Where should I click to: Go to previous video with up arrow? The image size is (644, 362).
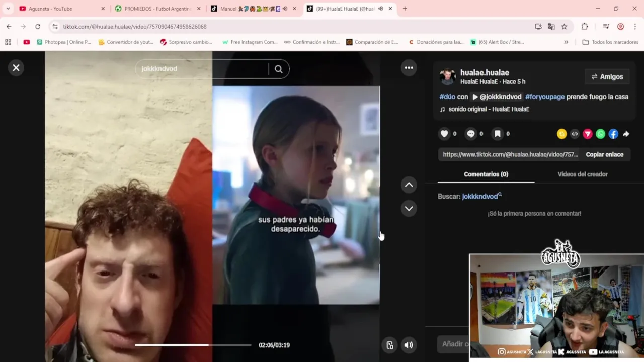(409, 185)
